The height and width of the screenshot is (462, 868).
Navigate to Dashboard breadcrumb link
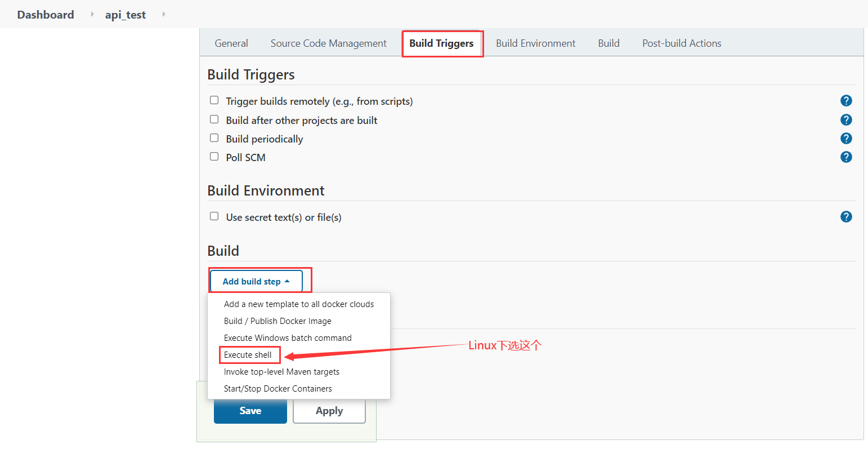[x=46, y=15]
